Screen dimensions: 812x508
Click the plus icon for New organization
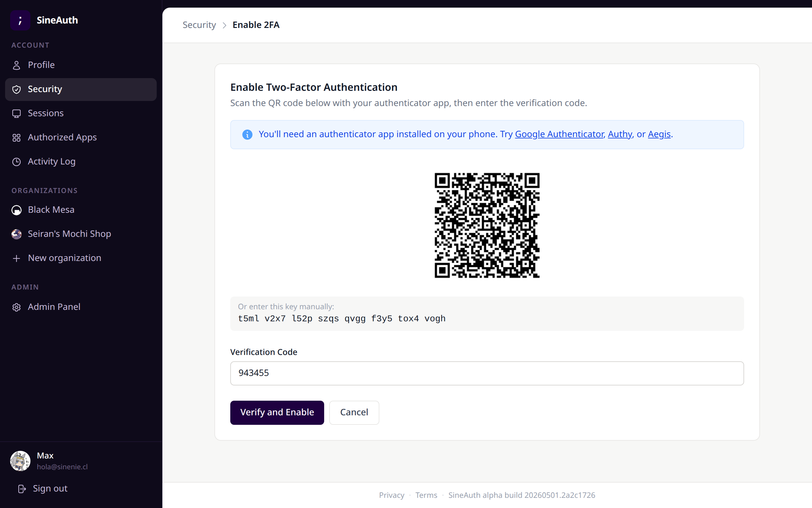coord(16,258)
